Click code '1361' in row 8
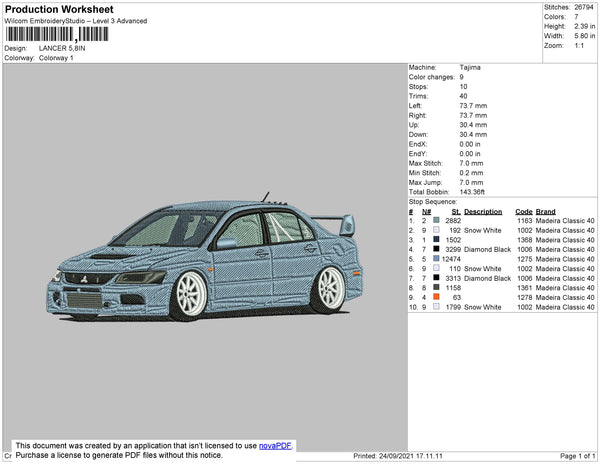Screen dimensions: 600x464 tap(525, 288)
